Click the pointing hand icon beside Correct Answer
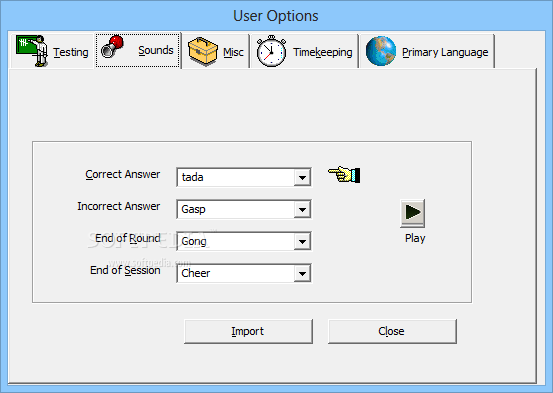553x393 pixels. 344,174
